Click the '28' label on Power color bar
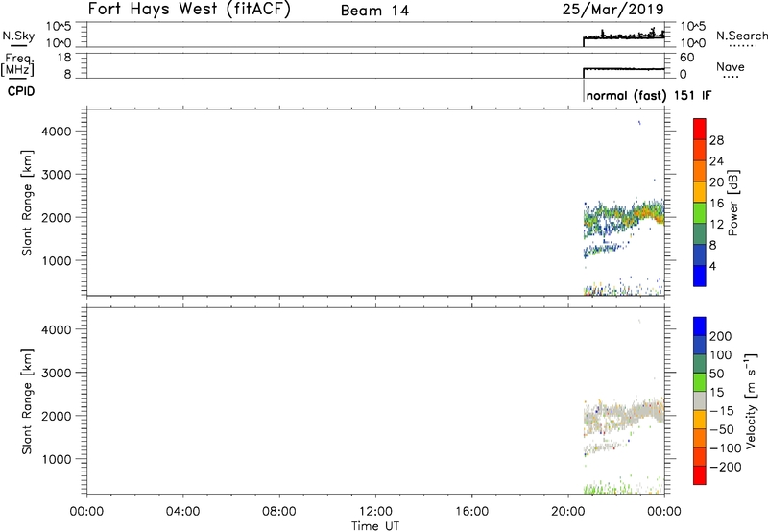768x532 pixels. tap(716, 140)
